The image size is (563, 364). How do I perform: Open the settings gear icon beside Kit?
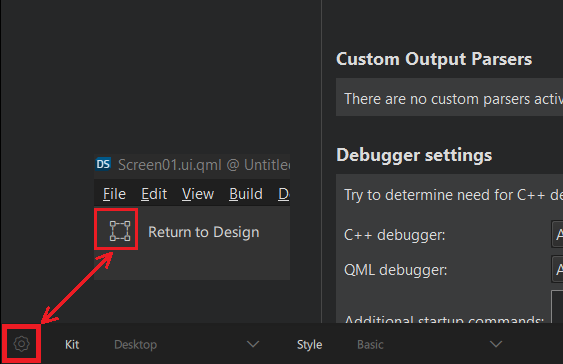tap(22, 344)
